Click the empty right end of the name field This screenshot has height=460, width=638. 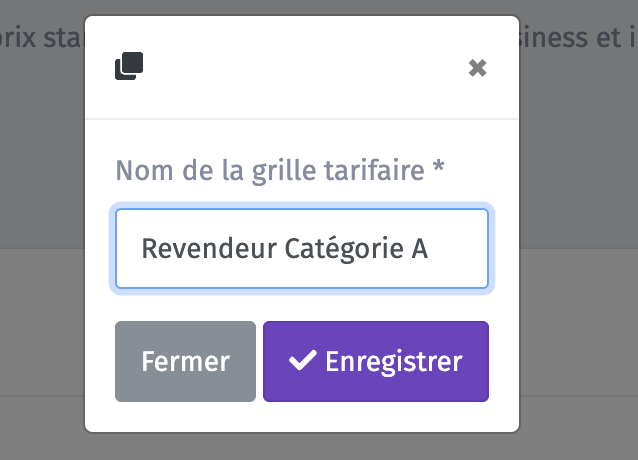(x=460, y=249)
